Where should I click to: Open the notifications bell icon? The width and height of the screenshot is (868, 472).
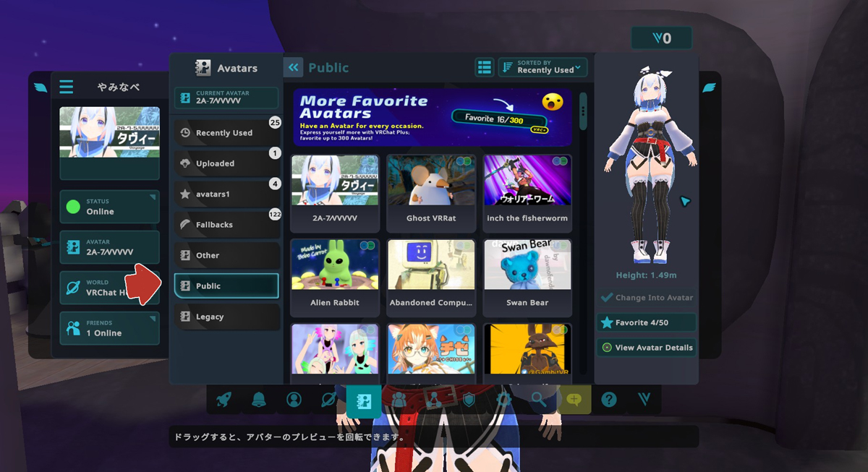[x=259, y=400]
